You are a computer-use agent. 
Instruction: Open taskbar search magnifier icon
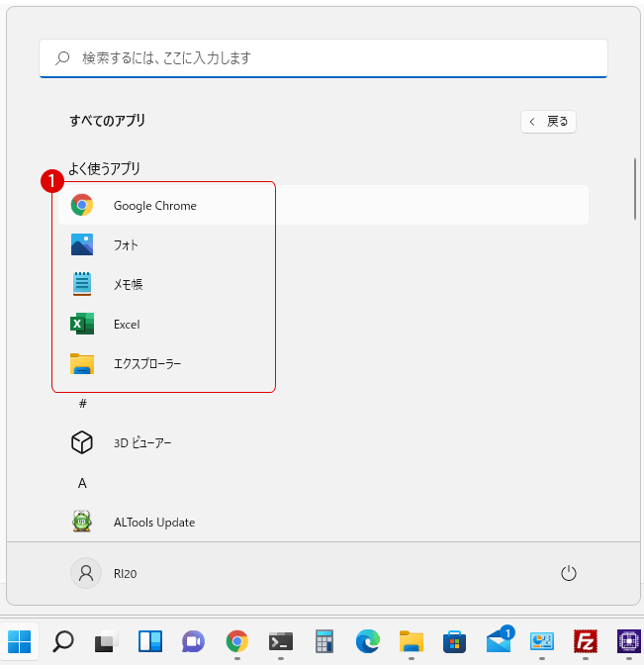tap(63, 641)
